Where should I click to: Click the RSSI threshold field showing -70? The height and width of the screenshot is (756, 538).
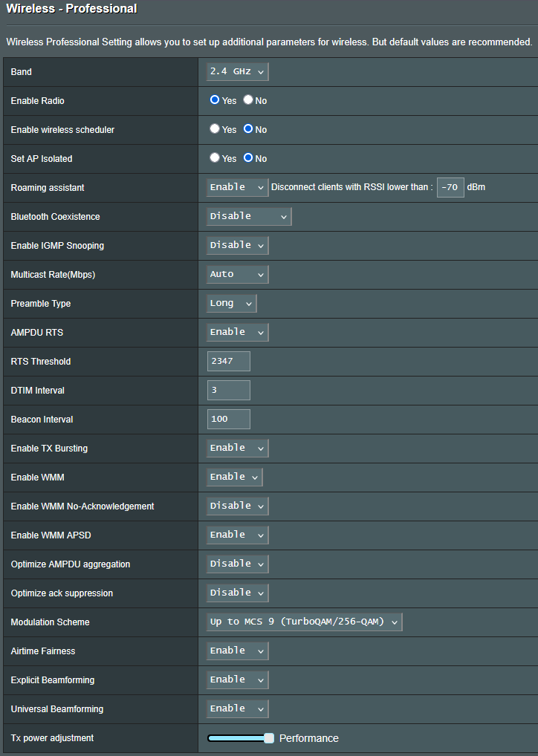(x=450, y=187)
